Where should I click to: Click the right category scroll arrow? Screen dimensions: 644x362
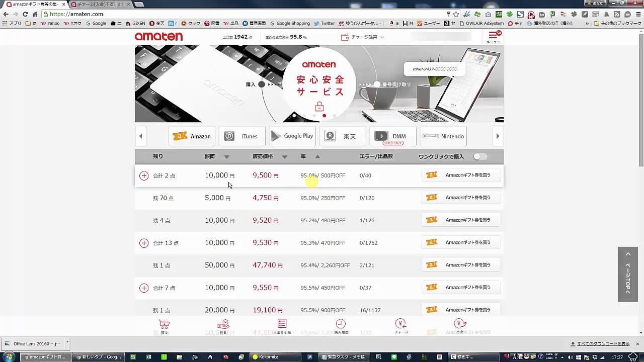click(x=498, y=136)
